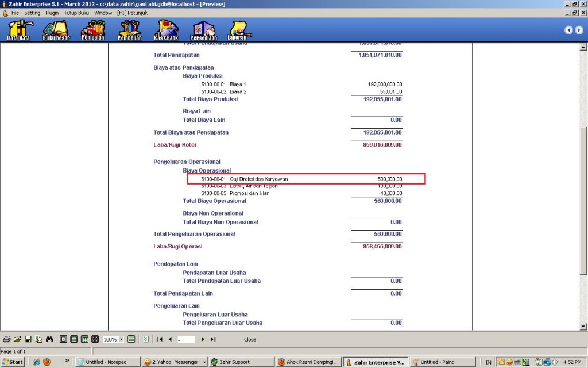This screenshot has width=588, height=368.
Task: Open the Buku besar module icon
Action: (56, 30)
